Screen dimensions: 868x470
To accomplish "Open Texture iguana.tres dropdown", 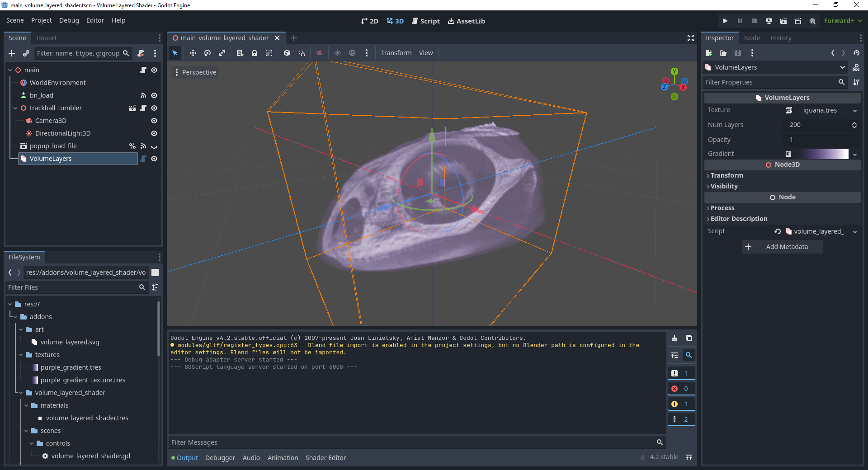I will coord(855,111).
